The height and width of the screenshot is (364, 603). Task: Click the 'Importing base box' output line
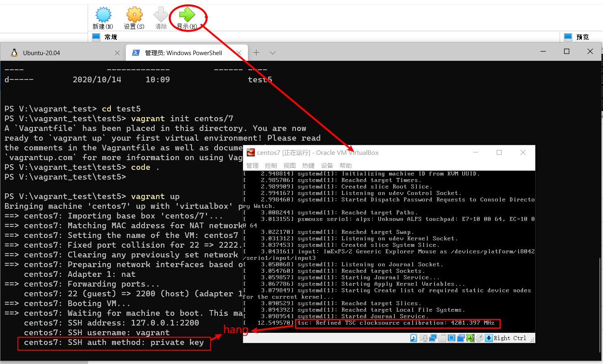[114, 216]
